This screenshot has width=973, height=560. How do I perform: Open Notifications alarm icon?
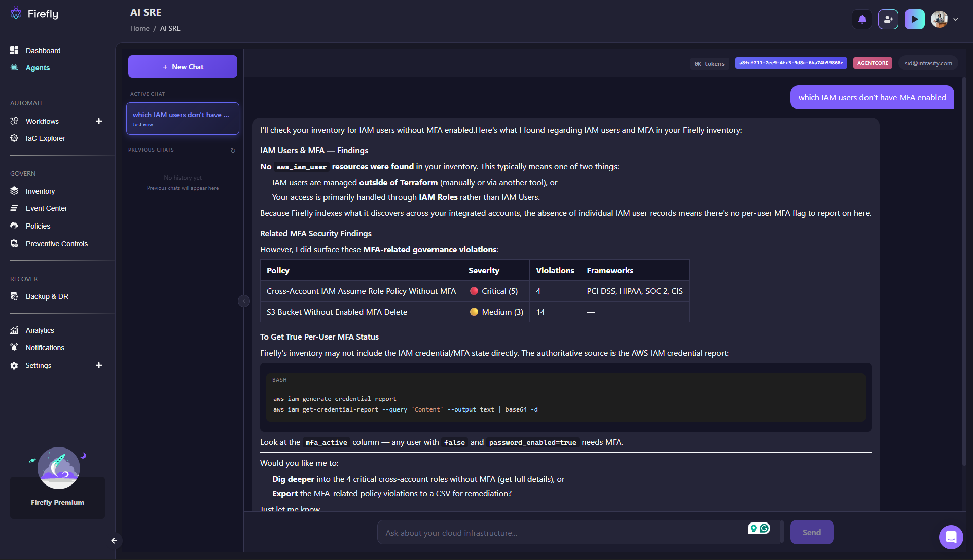14,347
